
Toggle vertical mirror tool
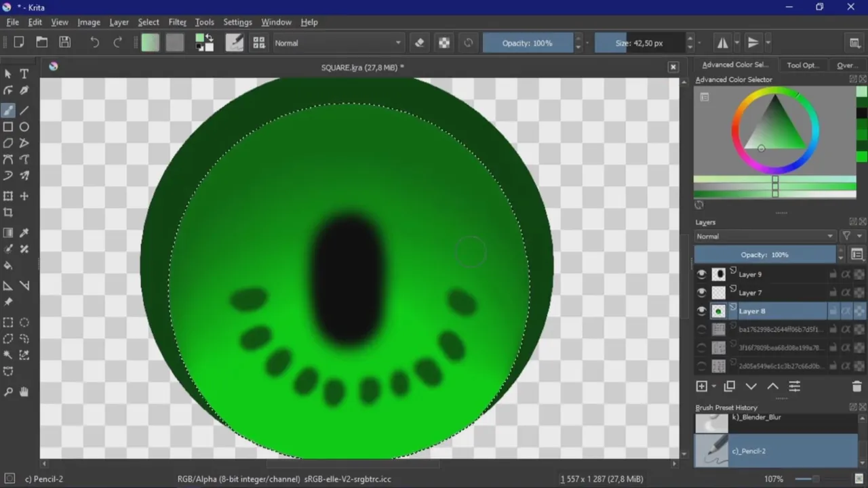[753, 43]
